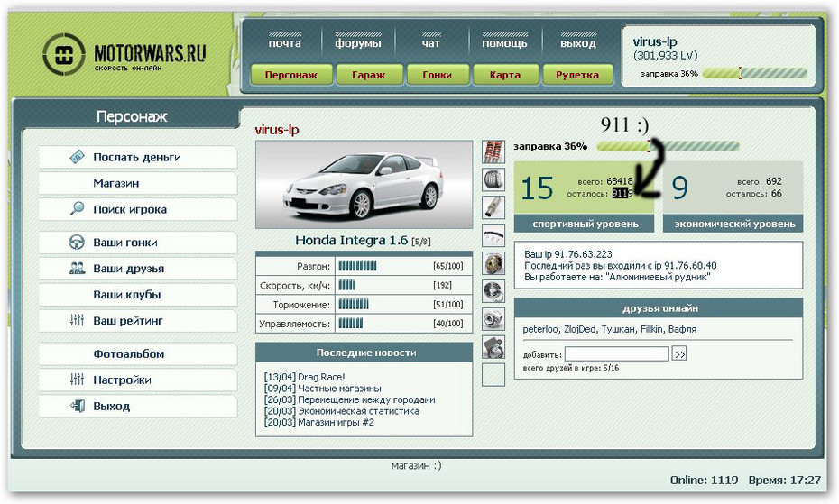Open Фотоальбом in the sidebar
Screen dimensions: 839x504
[x=137, y=353]
